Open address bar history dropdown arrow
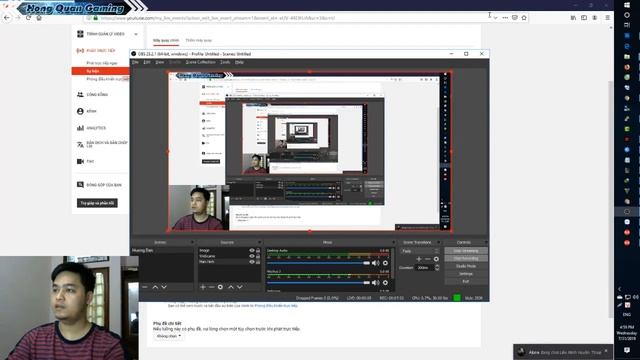The width and height of the screenshot is (640, 360). pyautogui.click(x=495, y=18)
